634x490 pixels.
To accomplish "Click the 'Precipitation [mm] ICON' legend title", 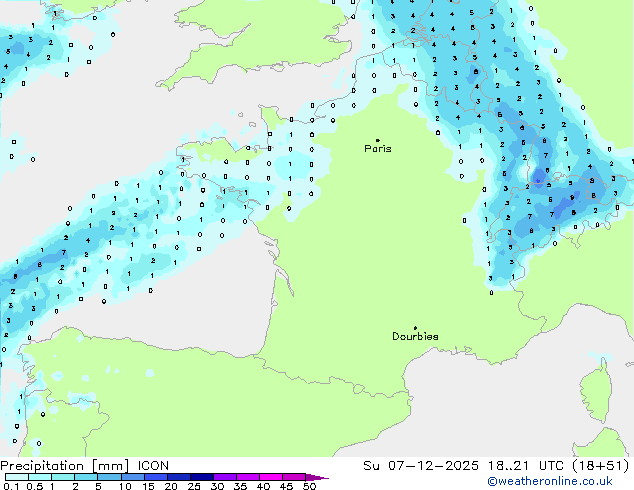I will tap(85, 466).
